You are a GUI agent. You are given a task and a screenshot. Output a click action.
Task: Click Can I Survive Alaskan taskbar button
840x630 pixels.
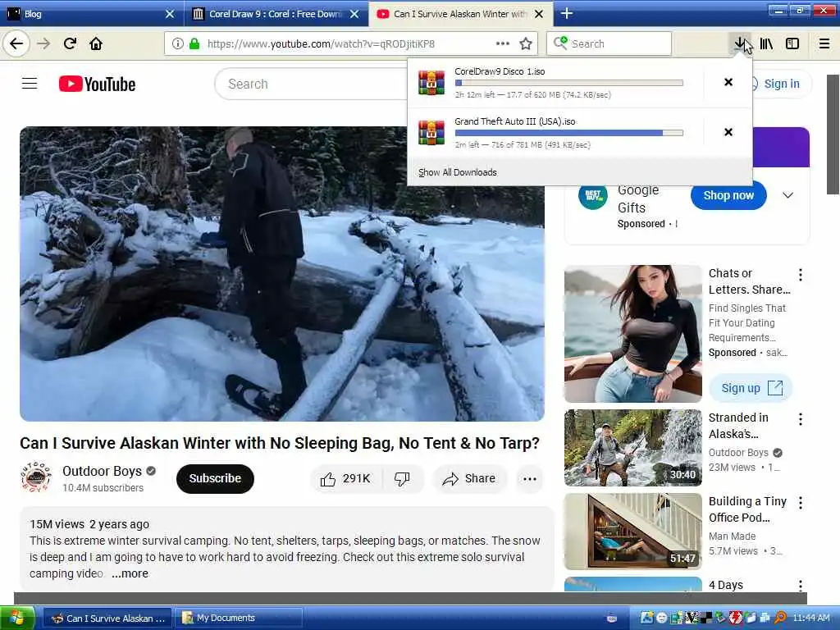107,619
